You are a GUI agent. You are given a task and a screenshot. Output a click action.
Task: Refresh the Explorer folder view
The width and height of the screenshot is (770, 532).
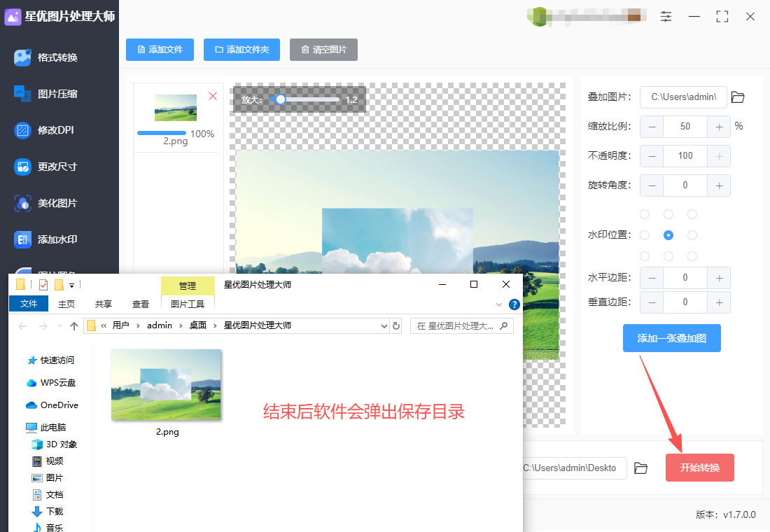(396, 325)
